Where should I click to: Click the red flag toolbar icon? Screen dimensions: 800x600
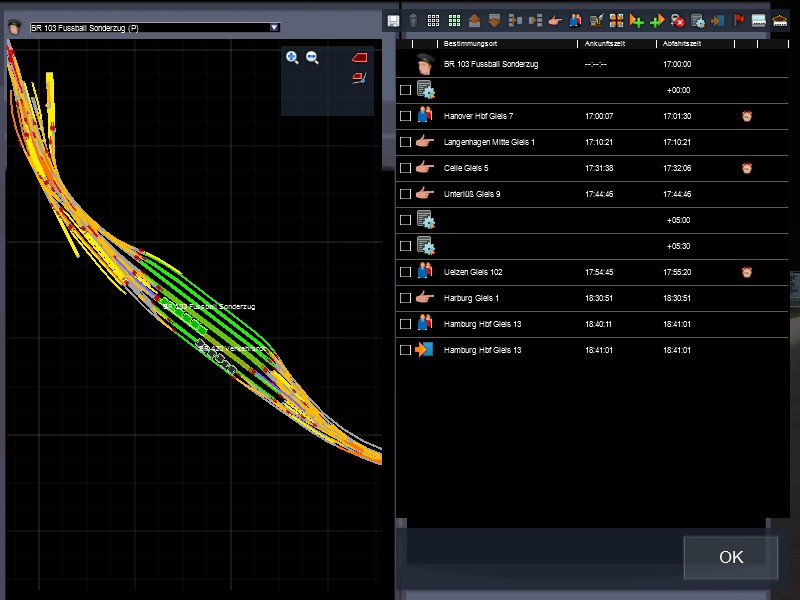tap(739, 20)
